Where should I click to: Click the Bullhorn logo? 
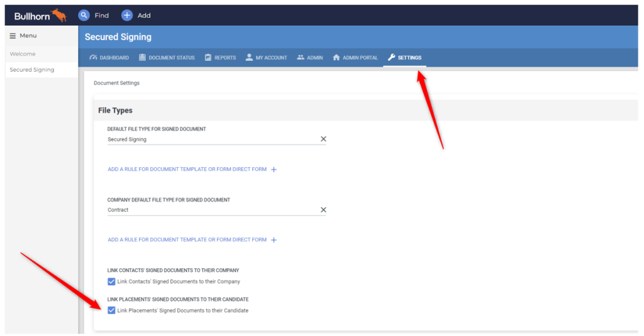point(40,15)
